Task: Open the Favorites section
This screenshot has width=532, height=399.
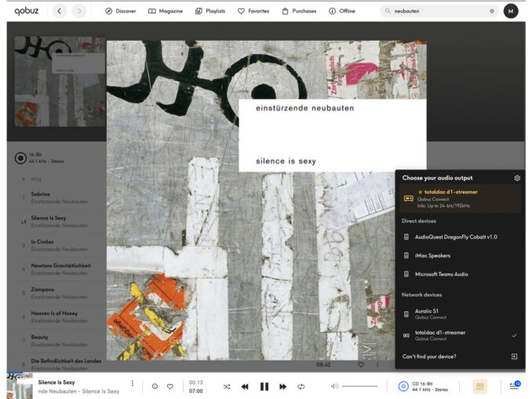Action: tap(253, 11)
